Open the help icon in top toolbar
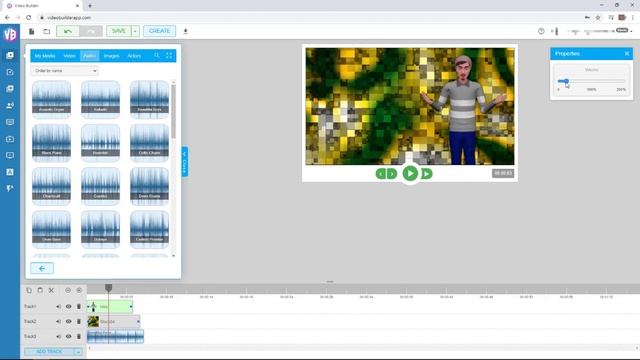The image size is (640, 360). click(x=541, y=31)
